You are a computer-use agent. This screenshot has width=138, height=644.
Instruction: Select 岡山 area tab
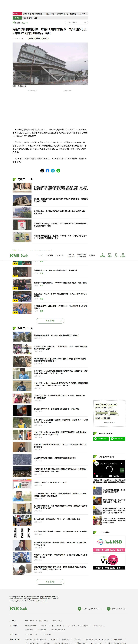click(24, 18)
